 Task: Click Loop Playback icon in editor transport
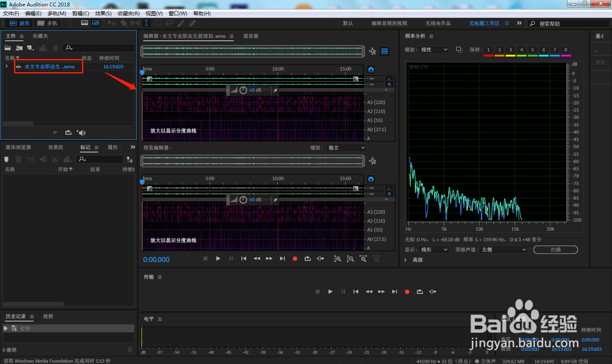308,259
